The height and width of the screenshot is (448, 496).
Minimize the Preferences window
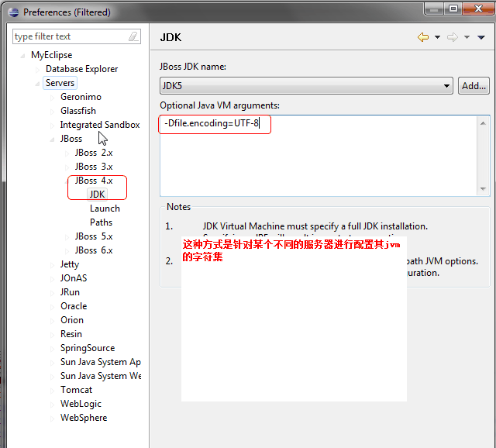[x=434, y=9]
